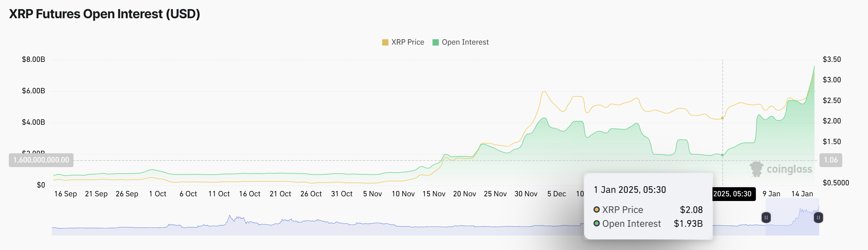Click the XRP Price data point on crosshair
This screenshot has width=868, height=250.
click(x=722, y=118)
